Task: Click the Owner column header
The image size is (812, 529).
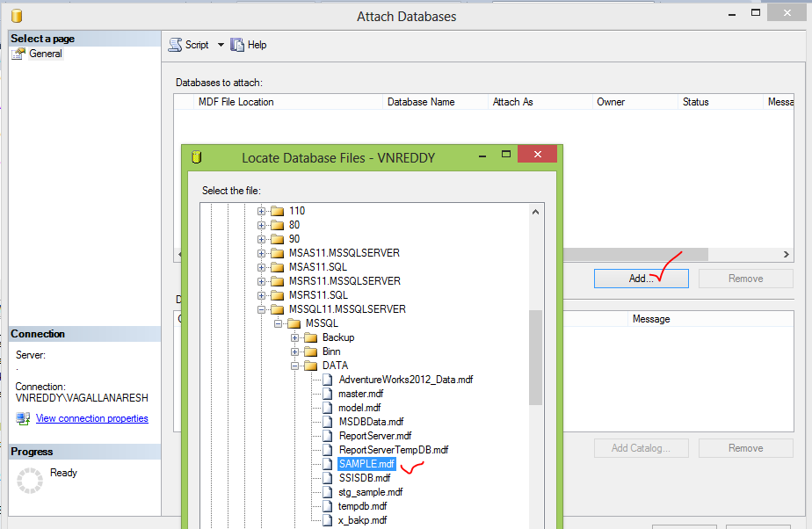Action: tap(634, 102)
